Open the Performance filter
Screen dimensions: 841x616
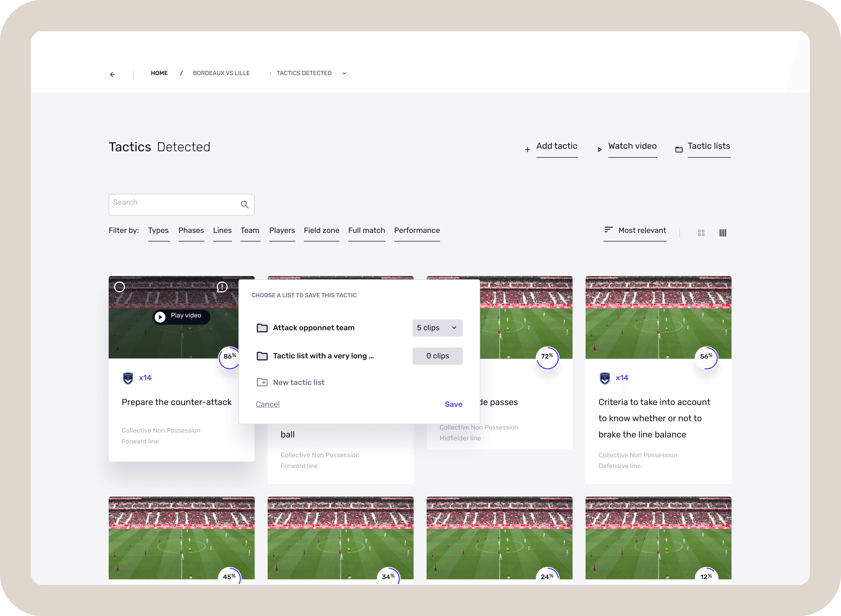[417, 231]
